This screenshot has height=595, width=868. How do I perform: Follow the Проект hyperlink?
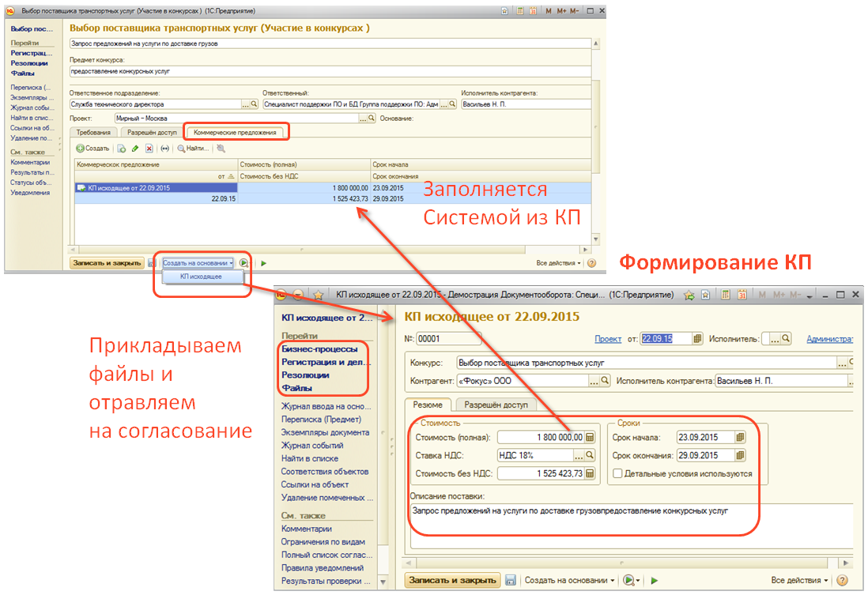(608, 339)
